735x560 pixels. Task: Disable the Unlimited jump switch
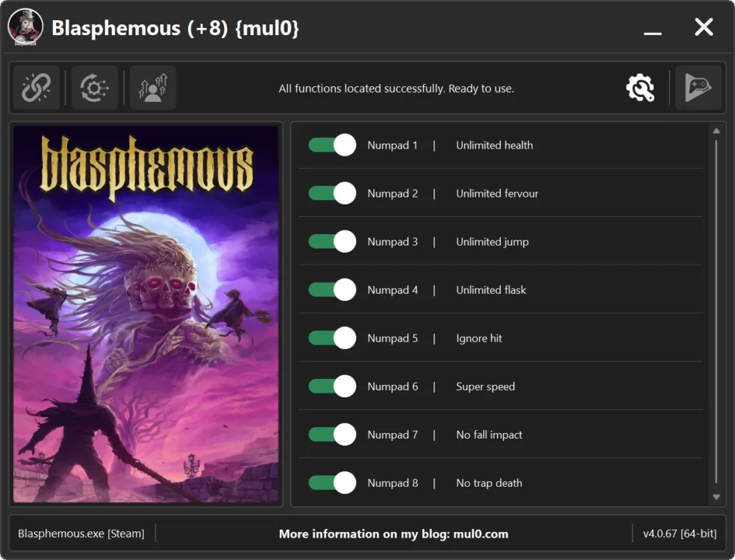tap(332, 241)
